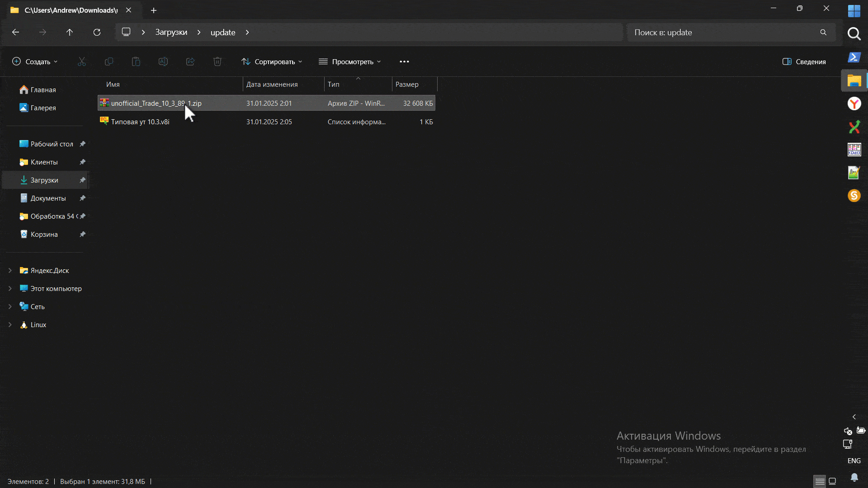Viewport: 868px width, 488px height.
Task: Click the Загрузки breadcrumb in address bar
Action: pyautogui.click(x=171, y=33)
